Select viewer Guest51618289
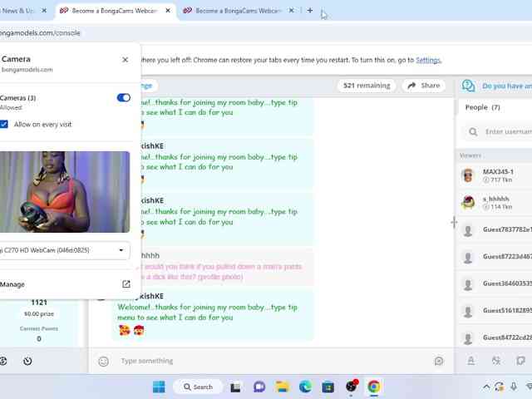The height and width of the screenshot is (399, 532). [495, 310]
